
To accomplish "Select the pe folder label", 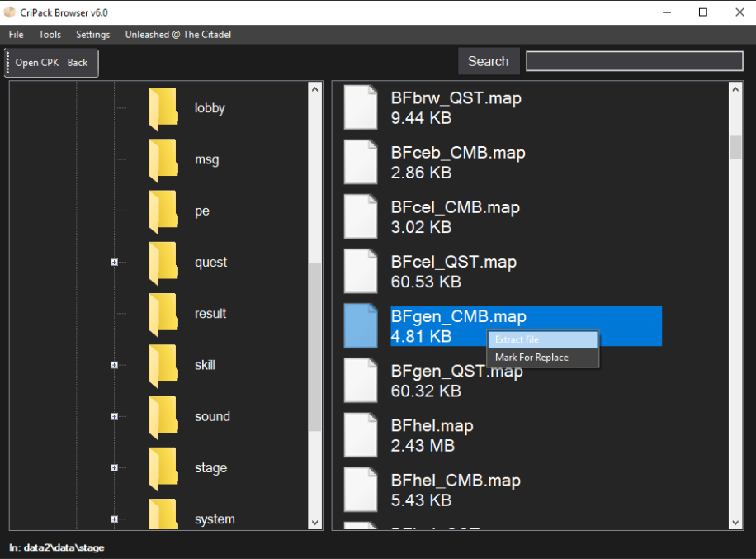I will coord(202,211).
